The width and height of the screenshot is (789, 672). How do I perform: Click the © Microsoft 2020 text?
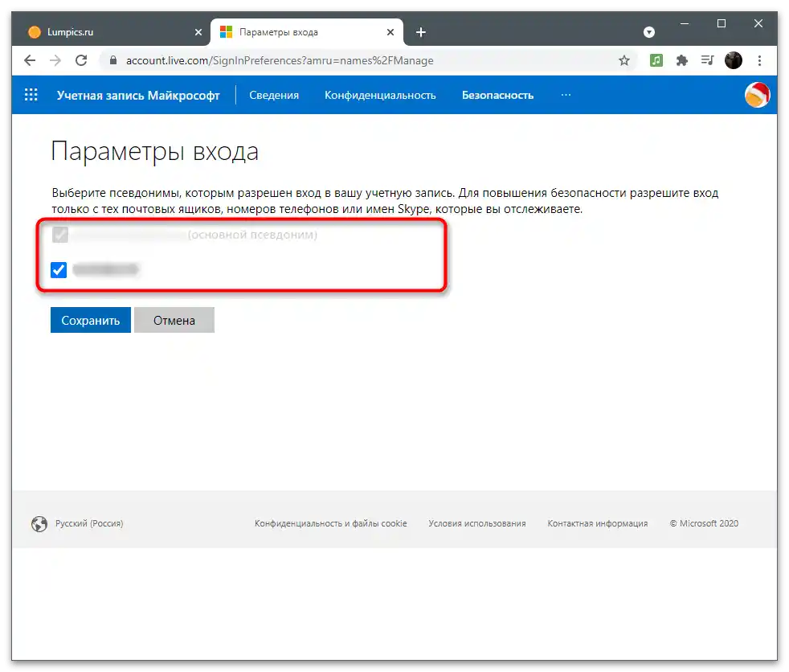[704, 523]
